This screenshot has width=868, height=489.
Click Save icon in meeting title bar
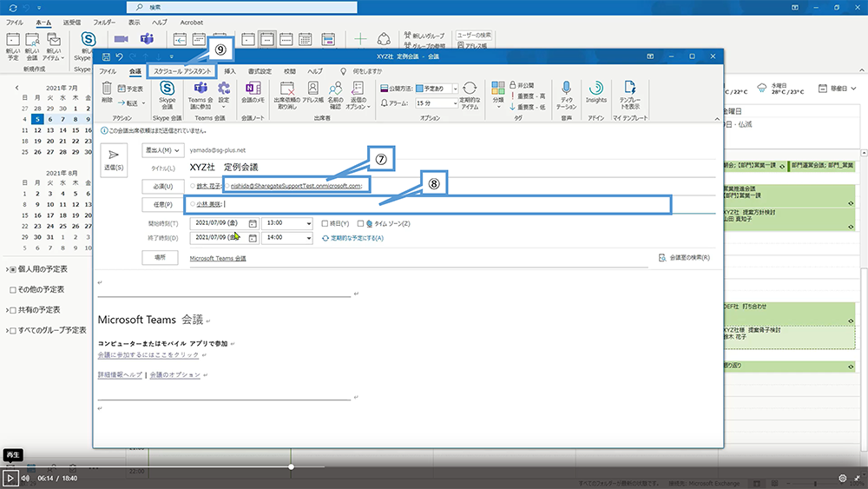[x=106, y=56]
